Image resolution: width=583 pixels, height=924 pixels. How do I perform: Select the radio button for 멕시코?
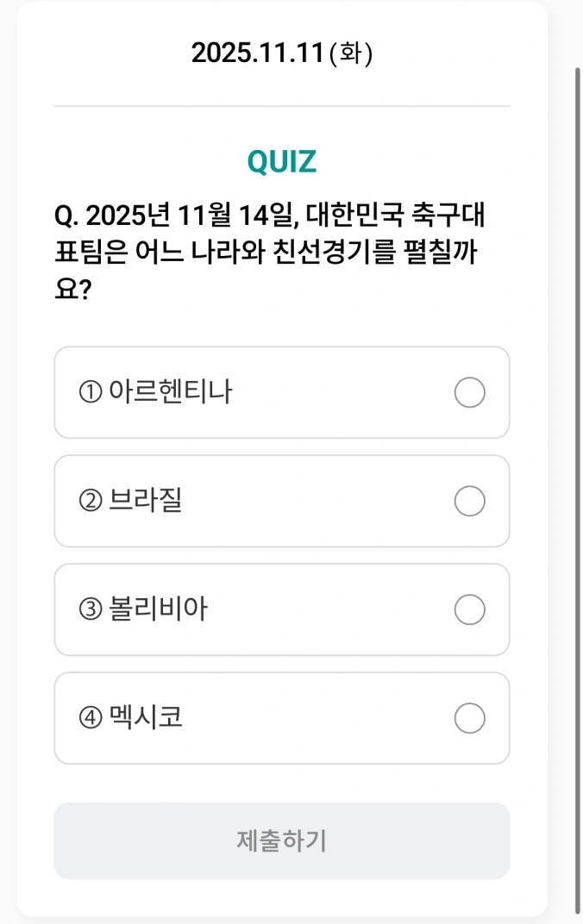coord(468,718)
